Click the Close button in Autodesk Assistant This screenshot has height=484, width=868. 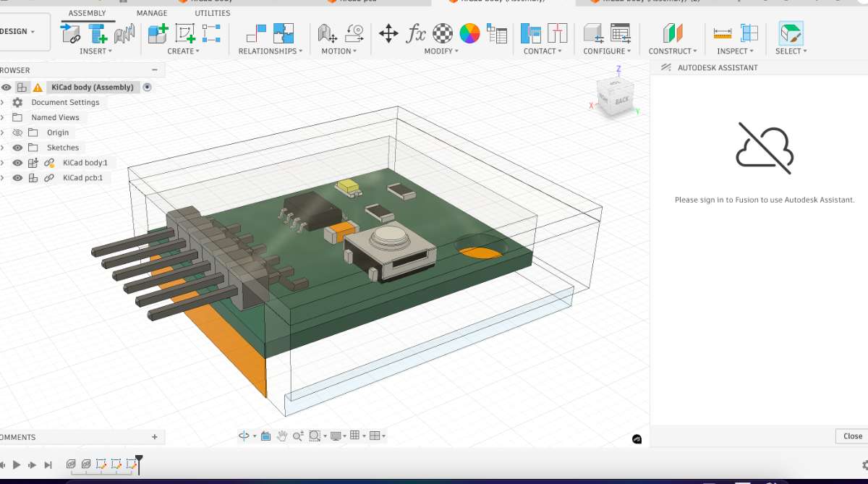pyautogui.click(x=852, y=436)
